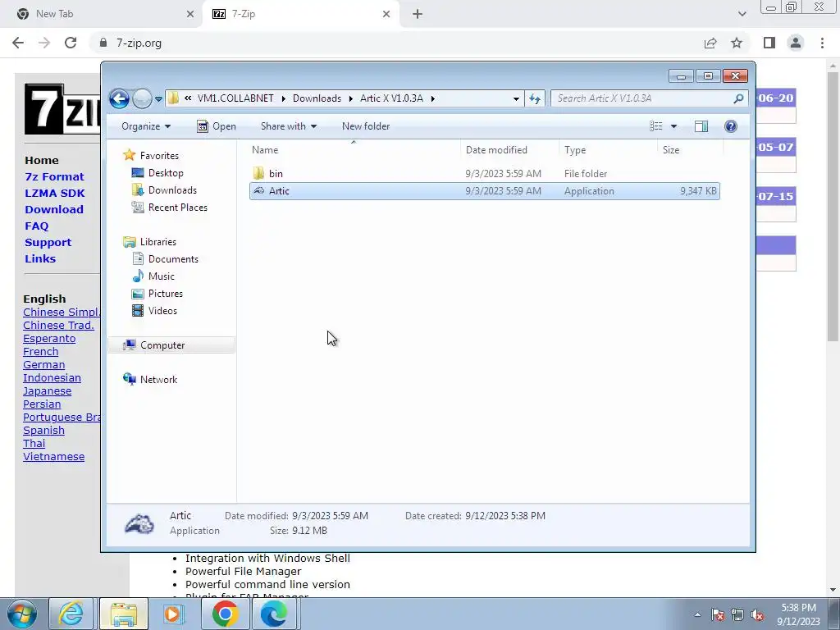
Task: Switch page language to French
Action: [x=41, y=352]
